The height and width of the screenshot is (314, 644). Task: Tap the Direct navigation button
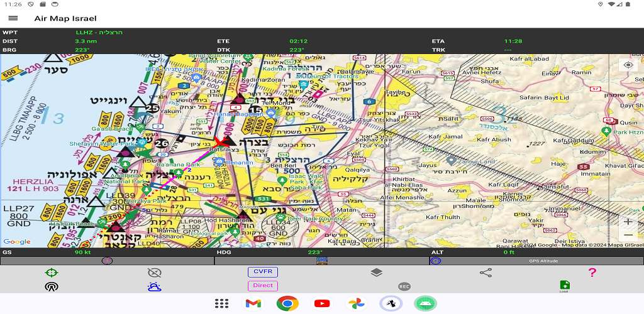pos(263,286)
